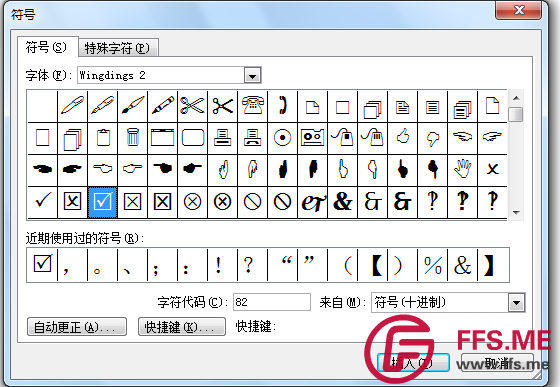Click the 字符代码 field showing 82
Screen dimensions: 560x387
click(272, 302)
